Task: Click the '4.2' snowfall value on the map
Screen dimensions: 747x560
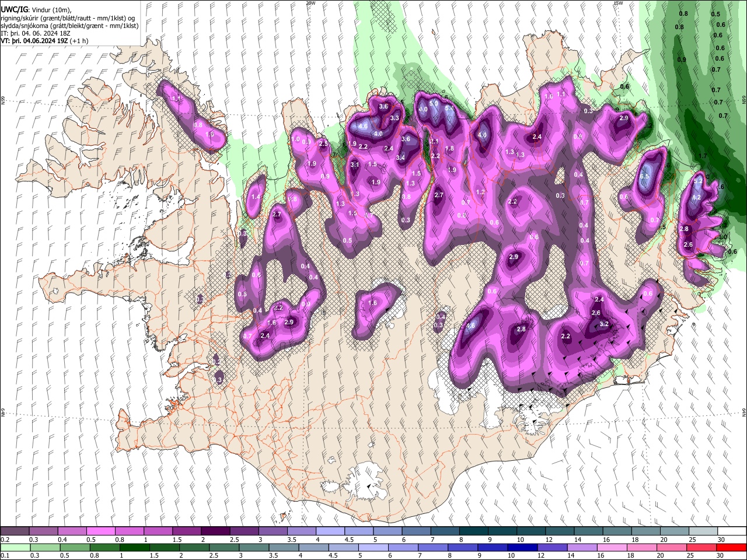Action: coord(696,198)
